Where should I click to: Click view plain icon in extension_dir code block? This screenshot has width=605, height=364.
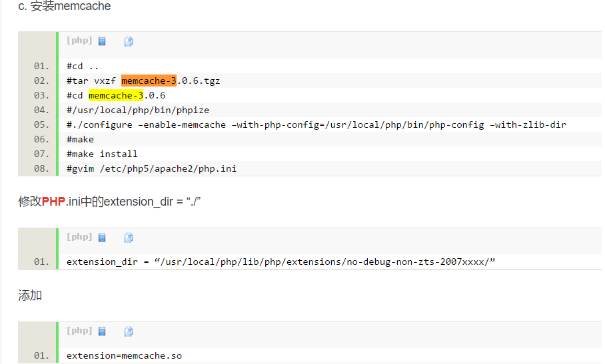point(102,238)
